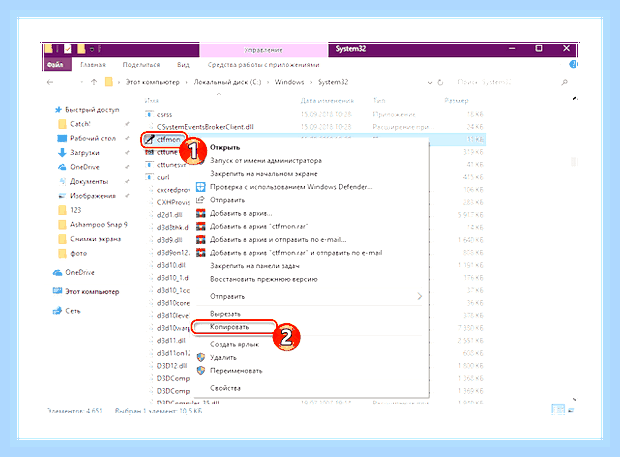Image resolution: width=620 pixels, height=457 pixels.
Task: Select the curl file
Action: click(x=163, y=177)
